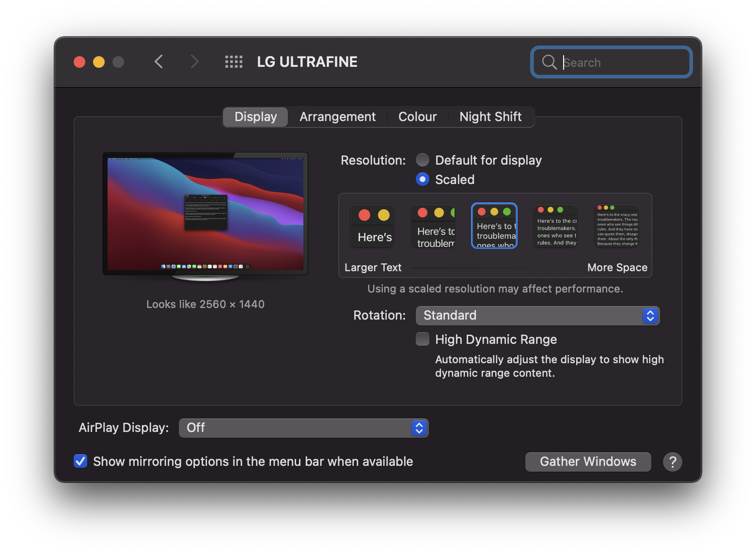Click the display preview monitor image

click(x=205, y=216)
